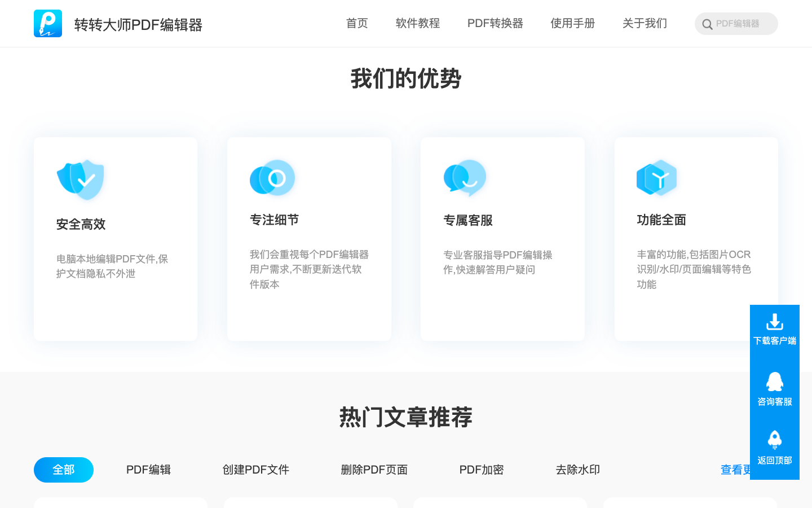The image size is (812, 508).
Task: Click the 转转大师PDF编辑器 logo icon
Action: pyautogui.click(x=47, y=23)
